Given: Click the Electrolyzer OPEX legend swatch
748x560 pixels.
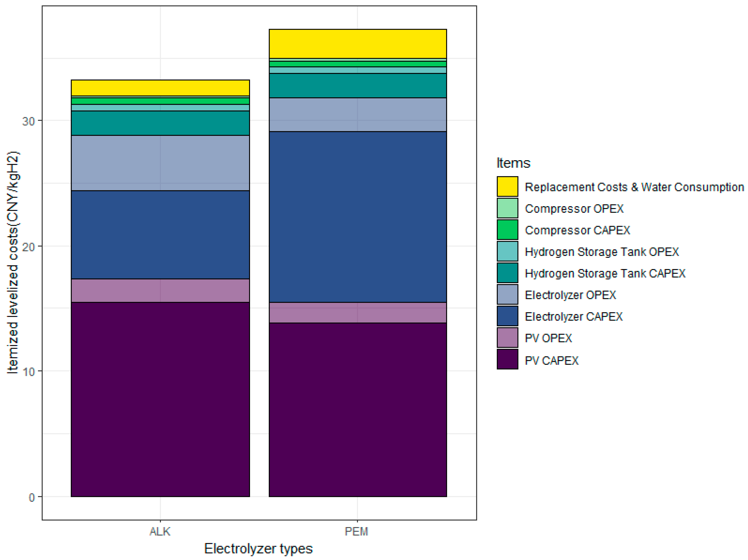Looking at the screenshot, I should pos(507,295).
